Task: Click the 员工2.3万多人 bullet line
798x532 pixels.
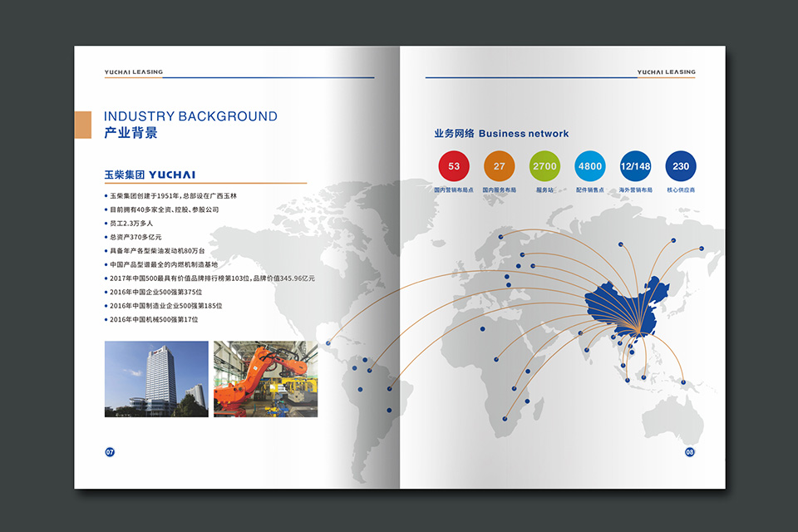Action: tap(133, 224)
